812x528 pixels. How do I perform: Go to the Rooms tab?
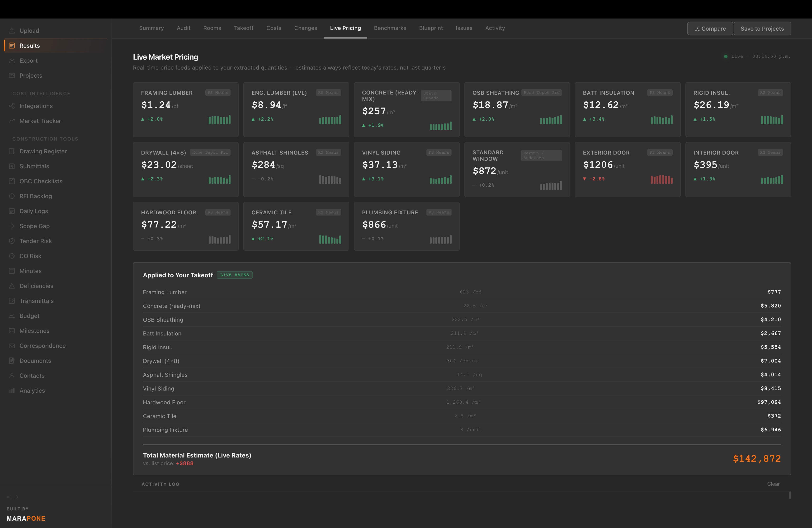point(212,28)
